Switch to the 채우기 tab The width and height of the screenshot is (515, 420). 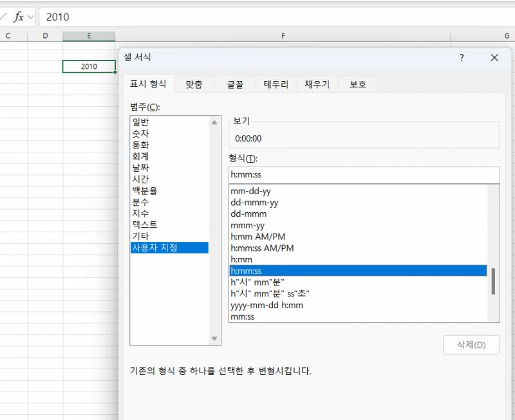click(x=317, y=84)
